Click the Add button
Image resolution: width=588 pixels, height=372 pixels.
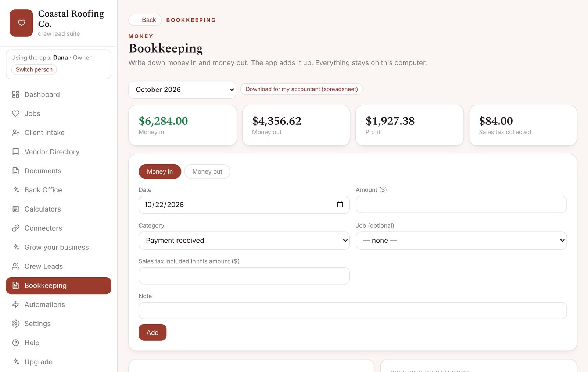[153, 332]
